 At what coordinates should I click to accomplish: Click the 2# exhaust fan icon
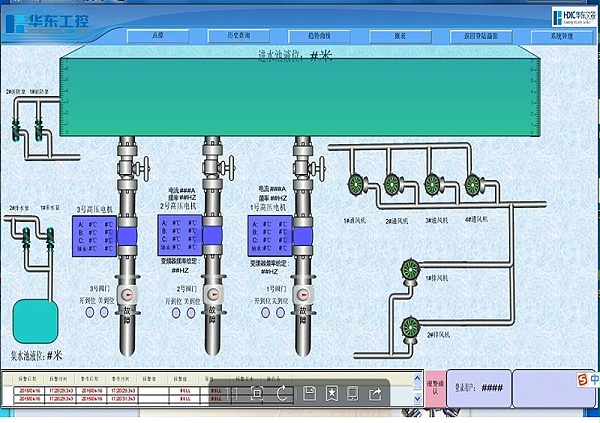point(409,325)
